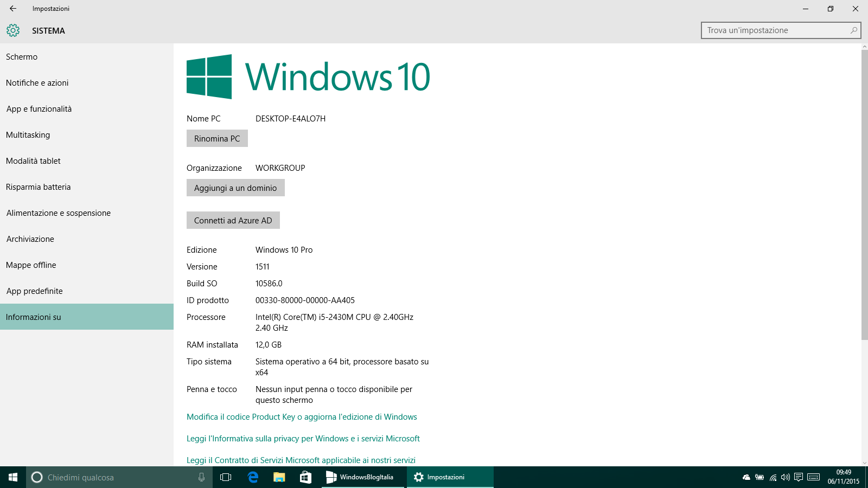Select Schermo in the sidebar
The width and height of the screenshot is (868, 488).
(x=87, y=57)
